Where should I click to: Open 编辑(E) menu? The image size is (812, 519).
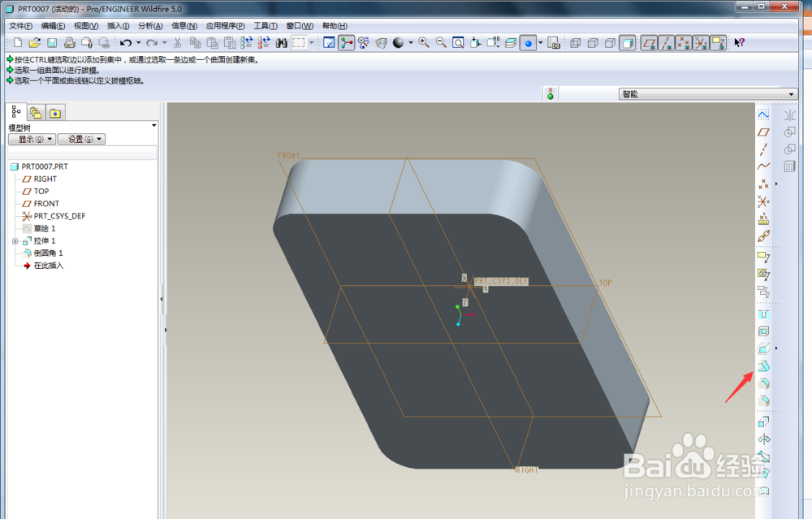coord(53,26)
